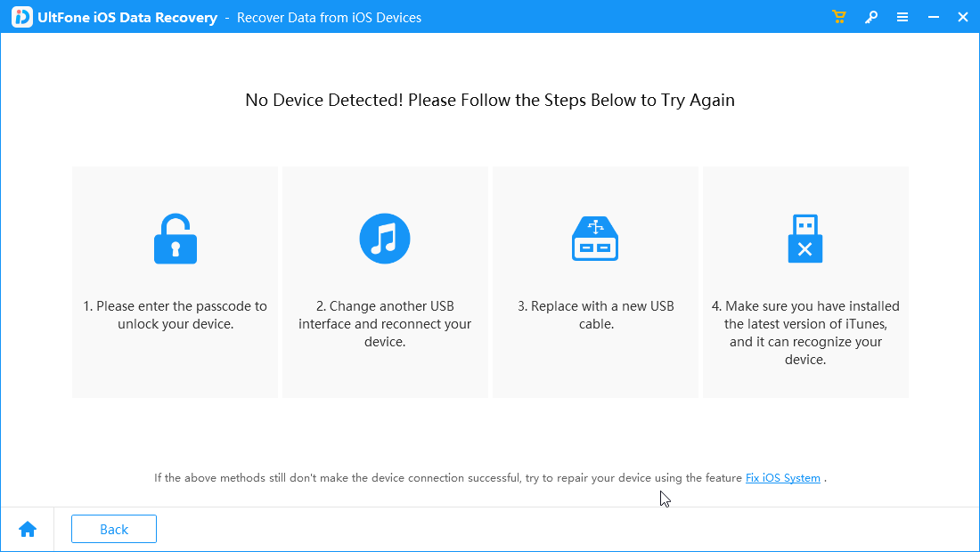The image size is (980, 552).
Task: Click the Back button
Action: click(x=113, y=529)
